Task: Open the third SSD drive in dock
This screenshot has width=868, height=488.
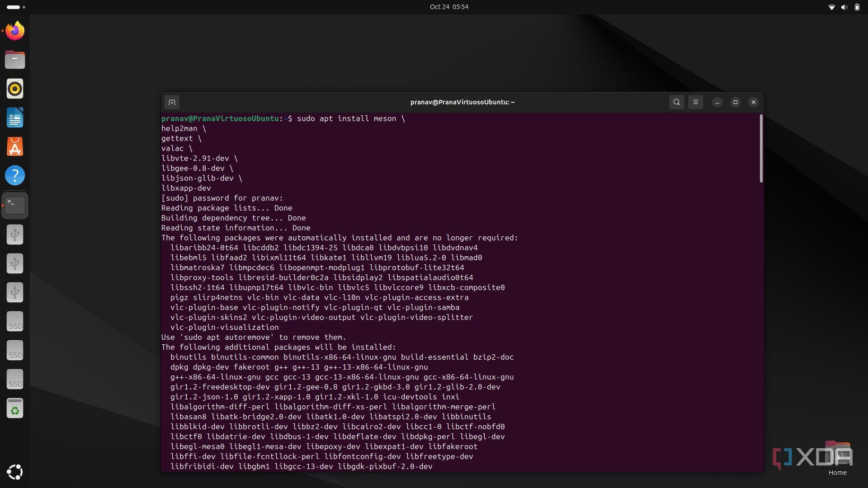Action: (x=15, y=379)
